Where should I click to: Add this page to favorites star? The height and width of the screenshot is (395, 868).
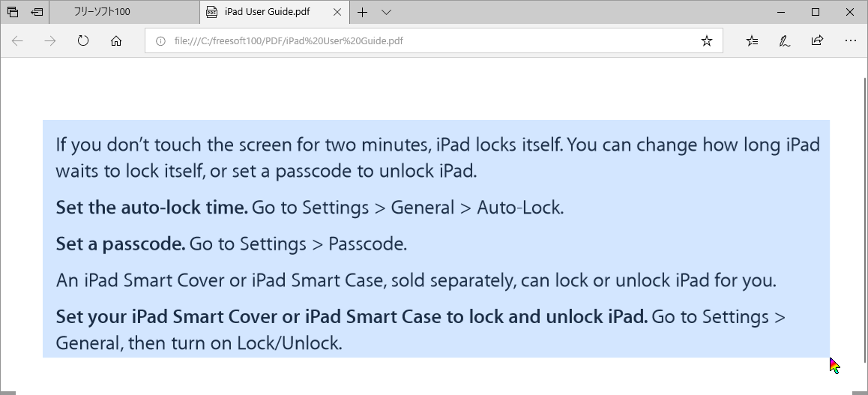[x=706, y=40]
